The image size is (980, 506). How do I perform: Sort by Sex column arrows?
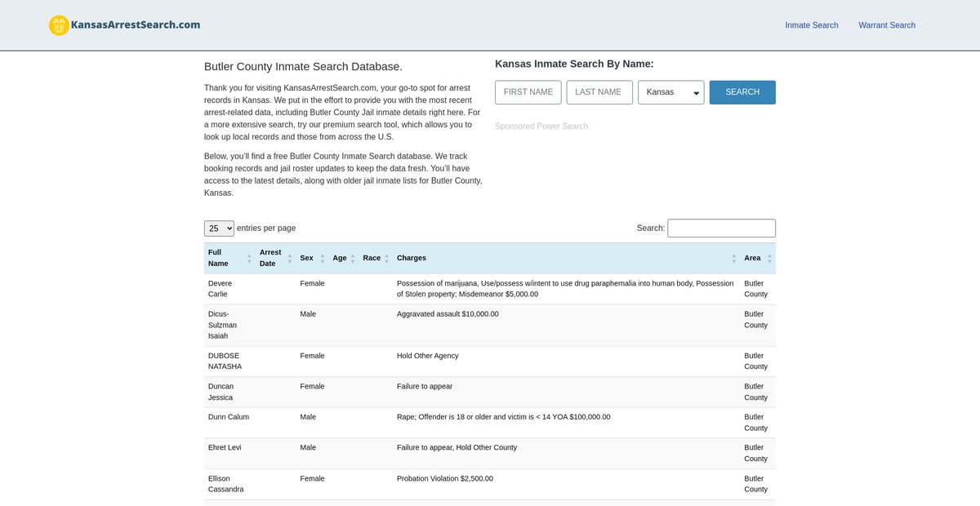coord(322,259)
